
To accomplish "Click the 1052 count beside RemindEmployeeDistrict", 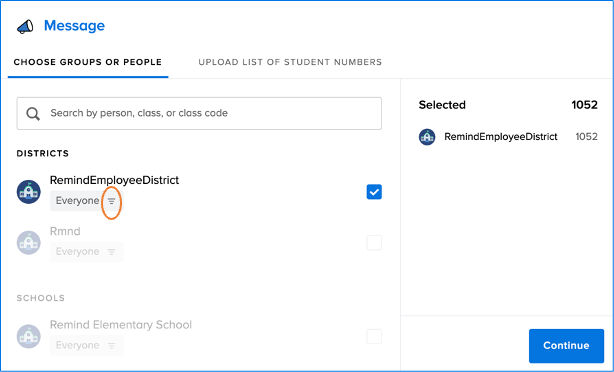I will 586,137.
